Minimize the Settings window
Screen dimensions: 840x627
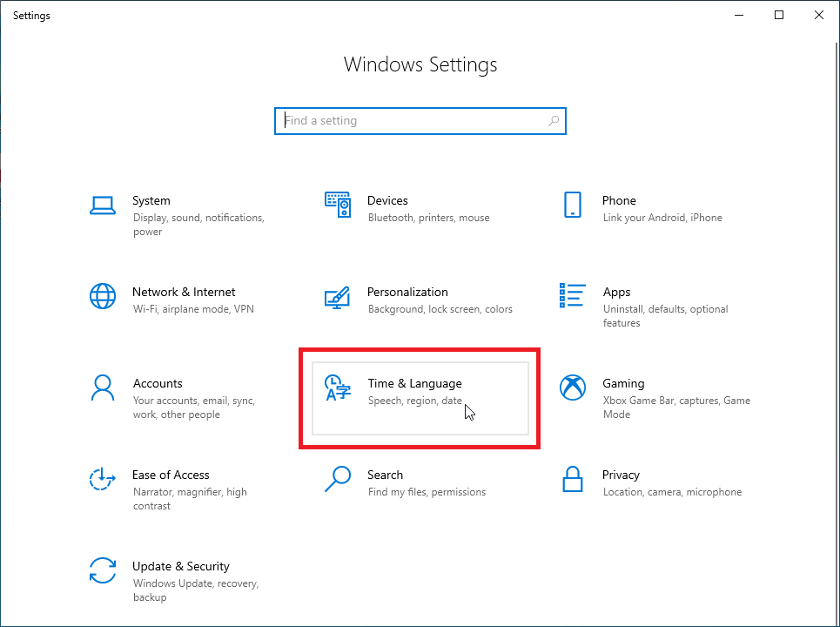[x=739, y=15]
